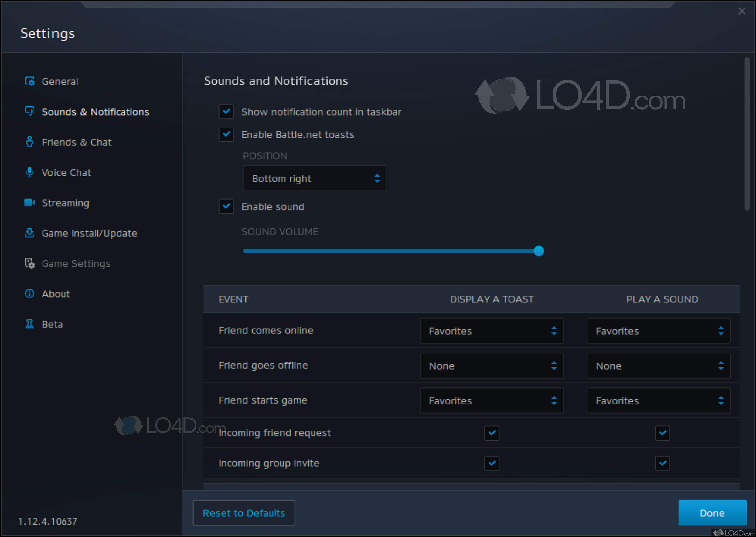Uncheck Show notification count in taskbar
756x537 pixels.
(x=226, y=112)
